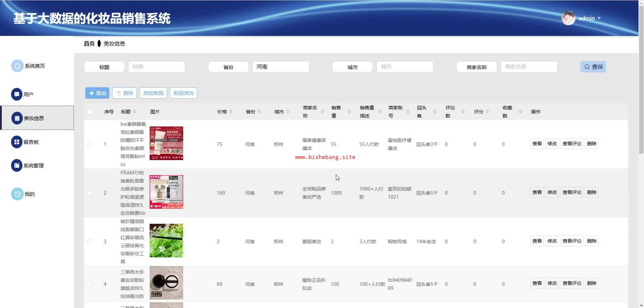Click 查看 for row 2
The width and height of the screenshot is (644, 308).
[537, 192]
